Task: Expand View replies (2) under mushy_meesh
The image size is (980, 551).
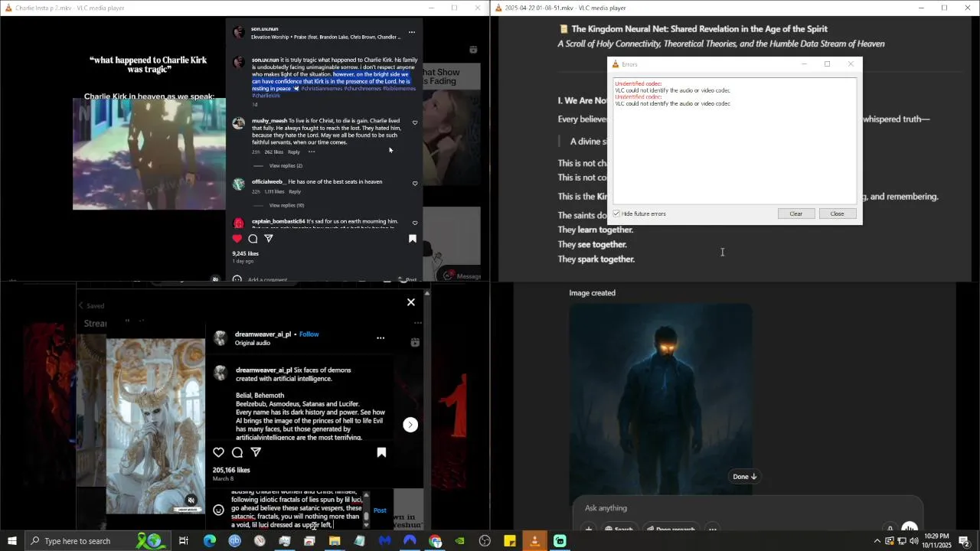Action: [286, 166]
